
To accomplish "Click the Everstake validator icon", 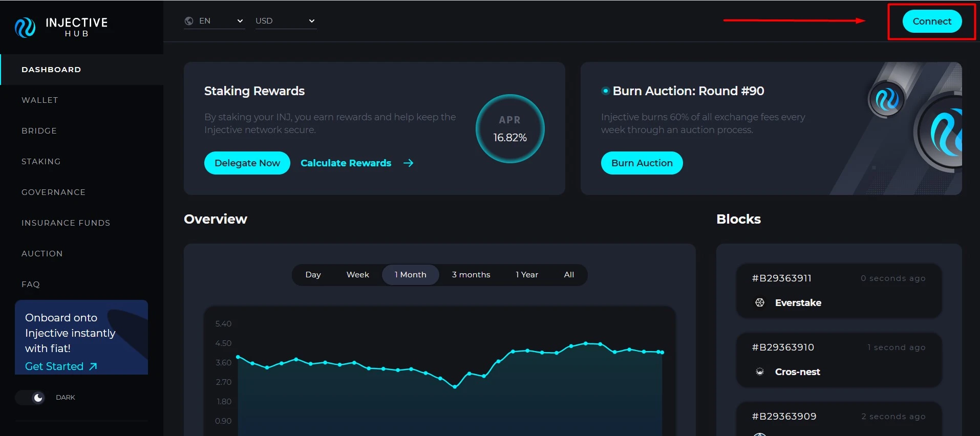I will point(760,303).
